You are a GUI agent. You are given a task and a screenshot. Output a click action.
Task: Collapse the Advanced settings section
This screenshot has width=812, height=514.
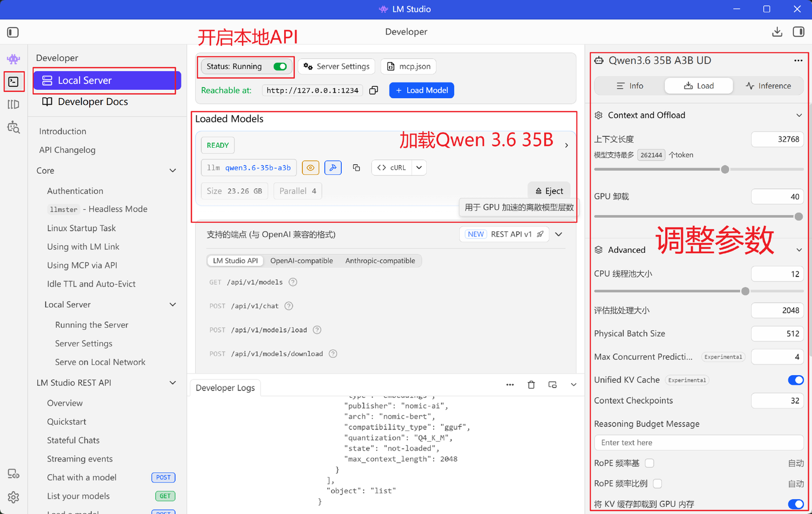pyautogui.click(x=799, y=250)
